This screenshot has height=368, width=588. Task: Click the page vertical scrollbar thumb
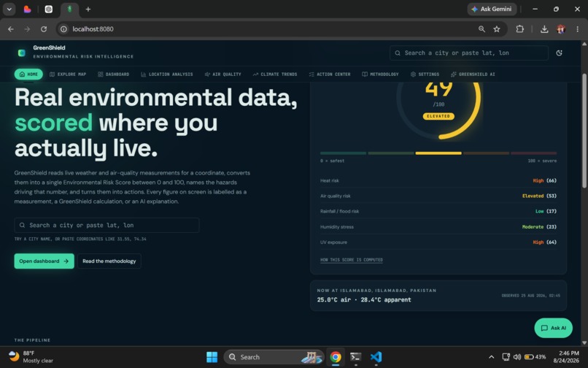point(584,131)
